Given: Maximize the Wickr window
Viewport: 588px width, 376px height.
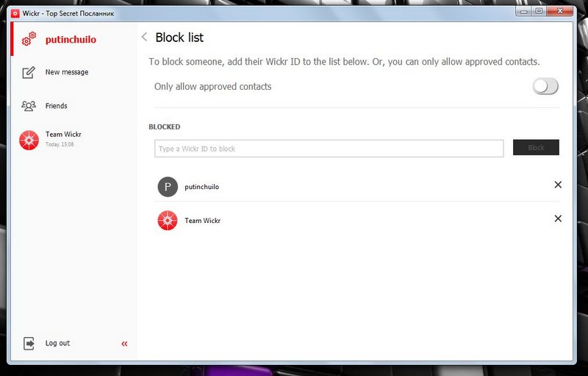Looking at the screenshot, I should point(539,11).
